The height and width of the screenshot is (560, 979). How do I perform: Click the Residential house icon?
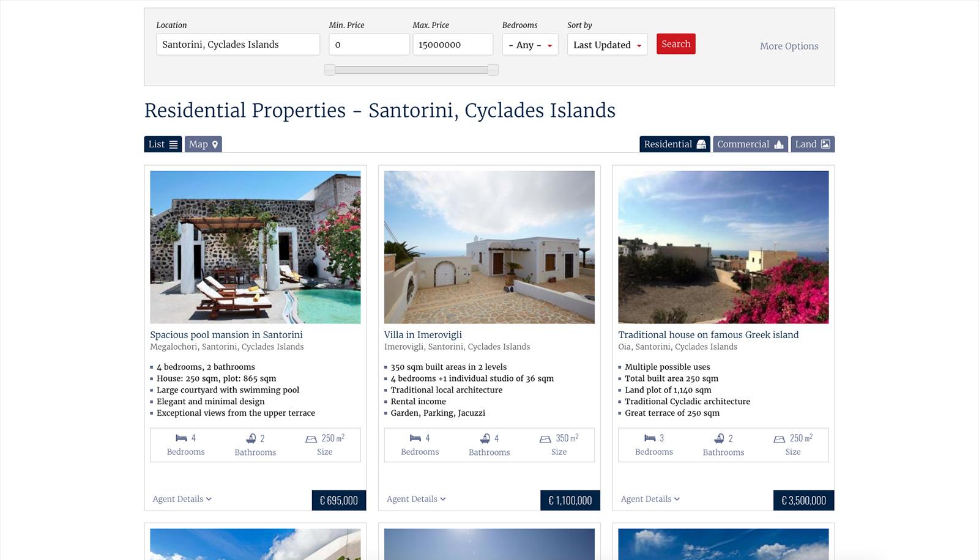(701, 144)
